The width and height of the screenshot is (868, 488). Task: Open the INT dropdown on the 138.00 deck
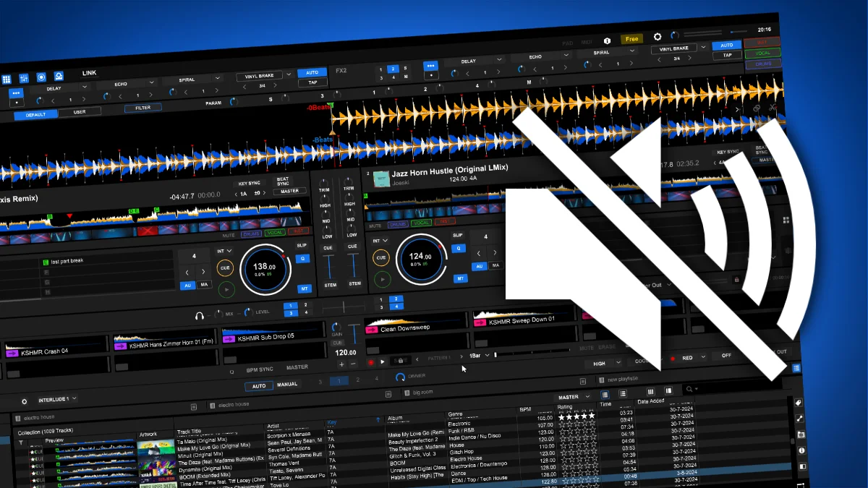(x=224, y=251)
